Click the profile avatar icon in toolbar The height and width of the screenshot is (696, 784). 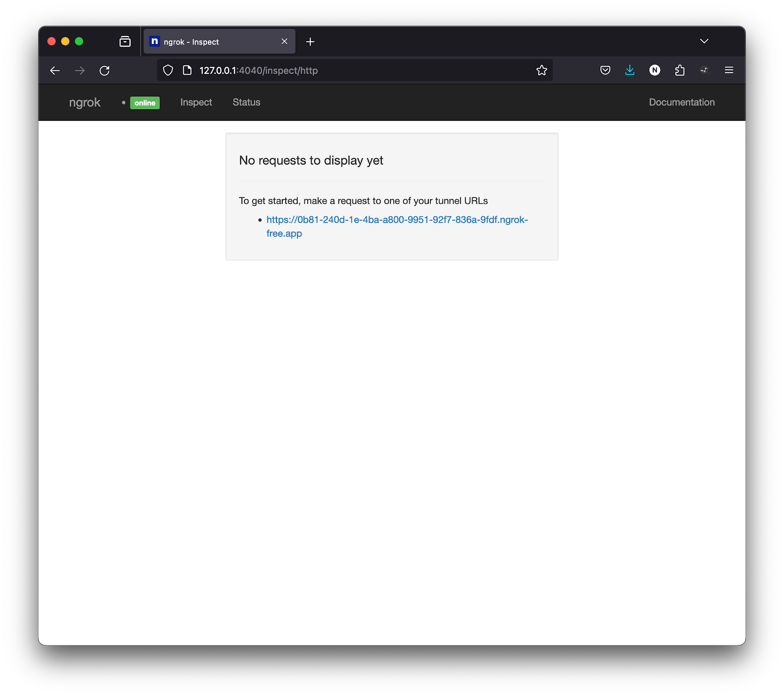click(704, 70)
